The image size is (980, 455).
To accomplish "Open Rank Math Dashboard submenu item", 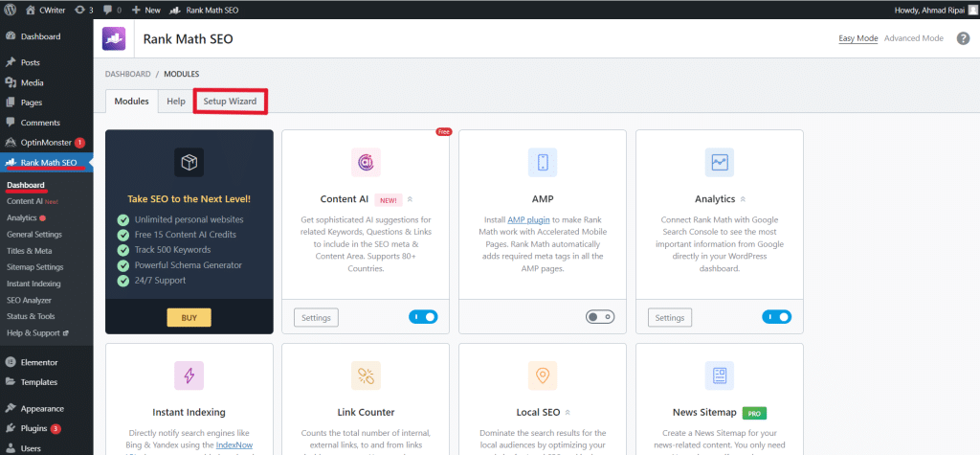I will 26,185.
